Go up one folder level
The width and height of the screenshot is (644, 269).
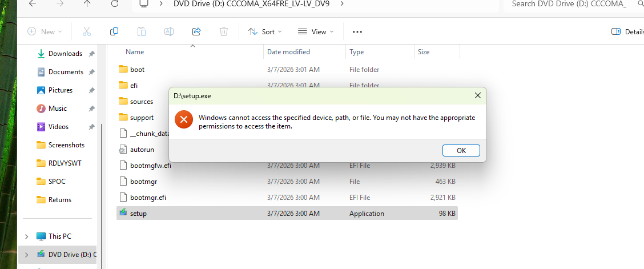[x=87, y=3]
